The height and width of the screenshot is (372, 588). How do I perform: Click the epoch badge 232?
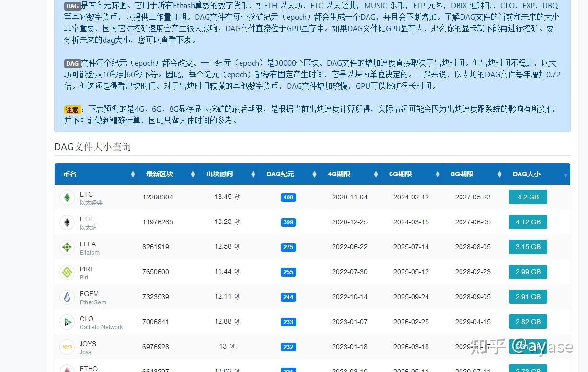click(288, 347)
